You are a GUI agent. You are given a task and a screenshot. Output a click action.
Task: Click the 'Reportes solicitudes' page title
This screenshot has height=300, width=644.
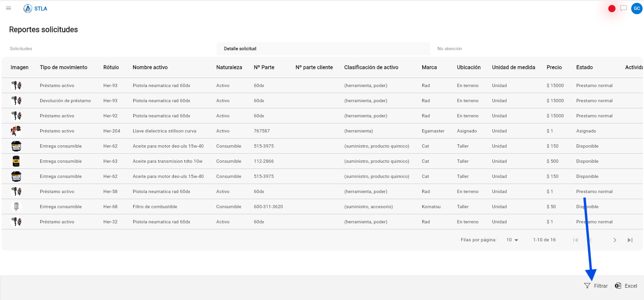(44, 29)
